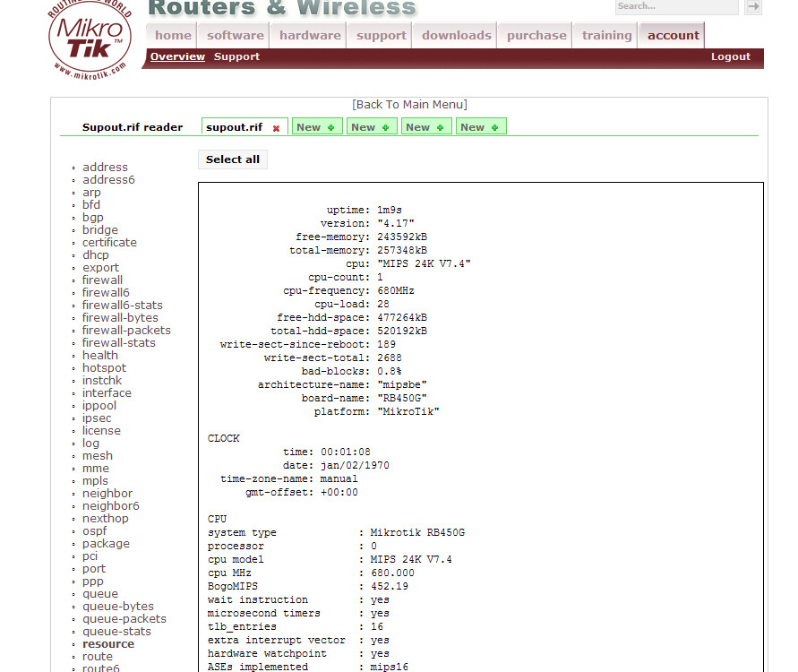Open the pci section
This screenshot has height=672, width=798.
[x=90, y=556]
